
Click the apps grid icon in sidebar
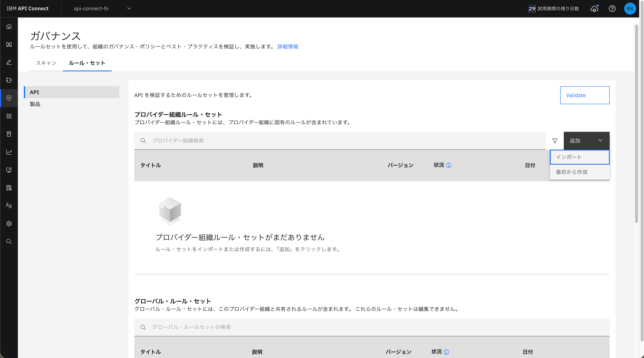9,116
